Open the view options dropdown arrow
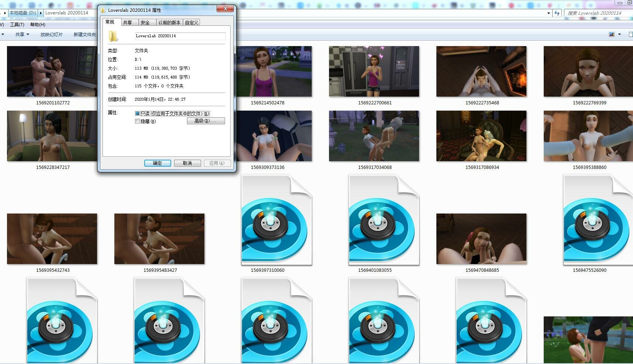The width and height of the screenshot is (633, 364). point(619,34)
